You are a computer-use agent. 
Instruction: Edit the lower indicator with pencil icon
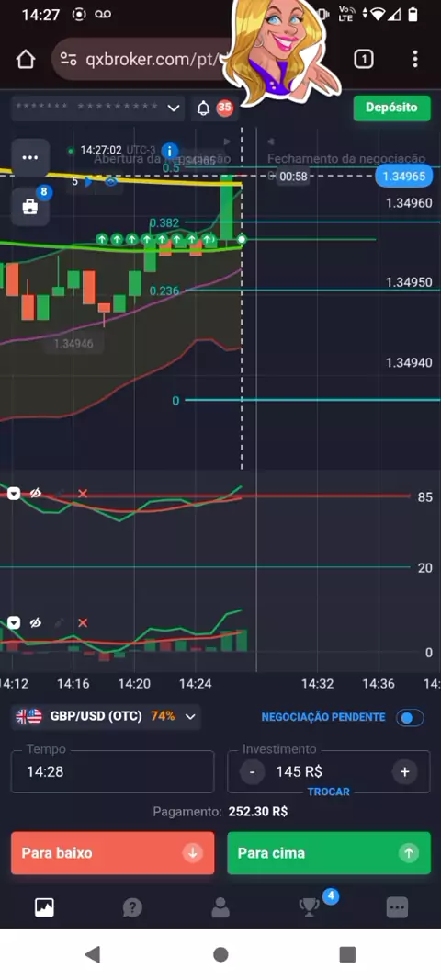pyautogui.click(x=60, y=622)
